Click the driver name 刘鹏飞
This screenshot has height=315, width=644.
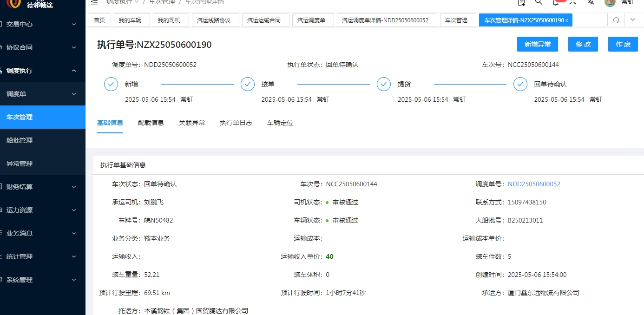[154, 202]
